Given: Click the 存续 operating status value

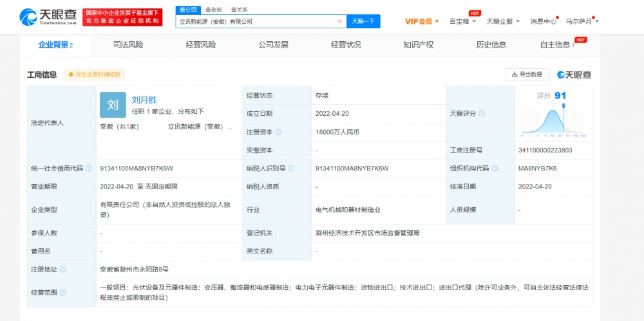Looking at the screenshot, I should 322,95.
